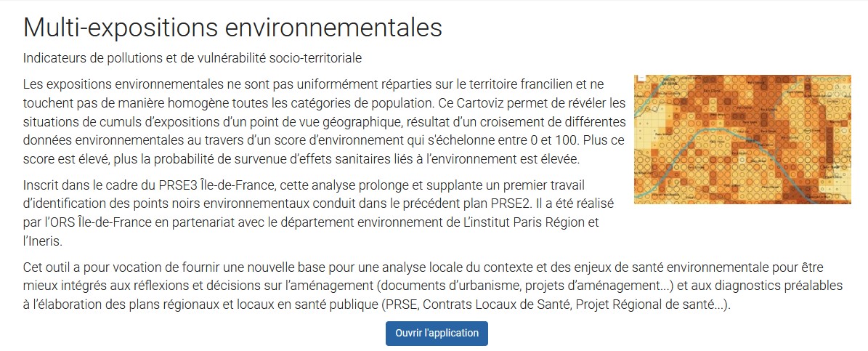Click the PRSE3 Île-de-France mention
Image resolution: width=868 pixels, height=351 pixels.
click(203, 184)
